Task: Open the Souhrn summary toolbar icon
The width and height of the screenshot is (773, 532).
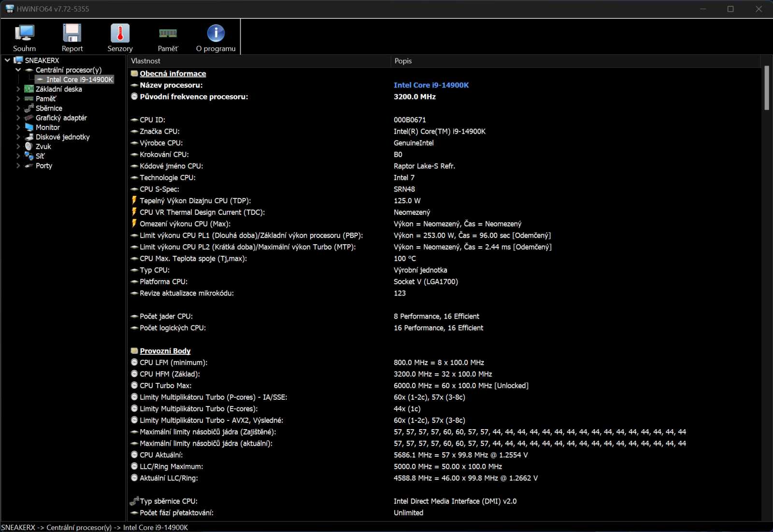Action: [24, 33]
